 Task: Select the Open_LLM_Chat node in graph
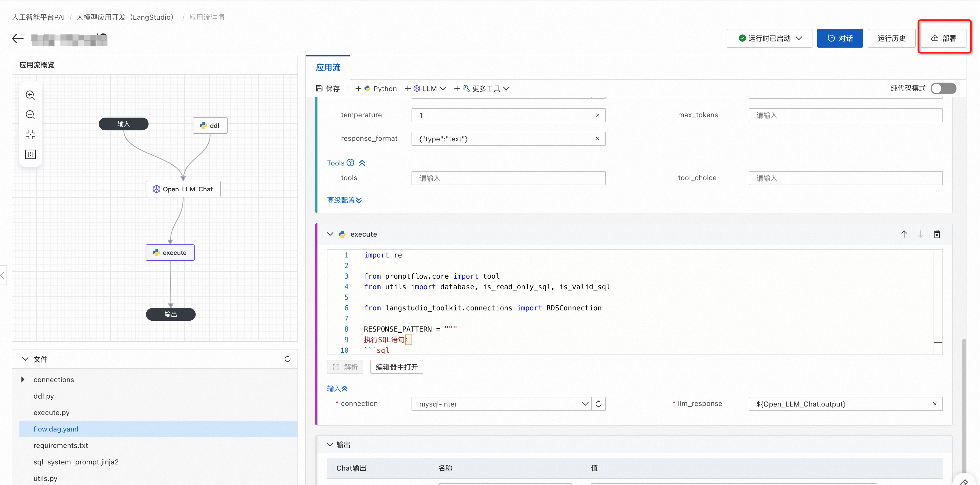(183, 189)
